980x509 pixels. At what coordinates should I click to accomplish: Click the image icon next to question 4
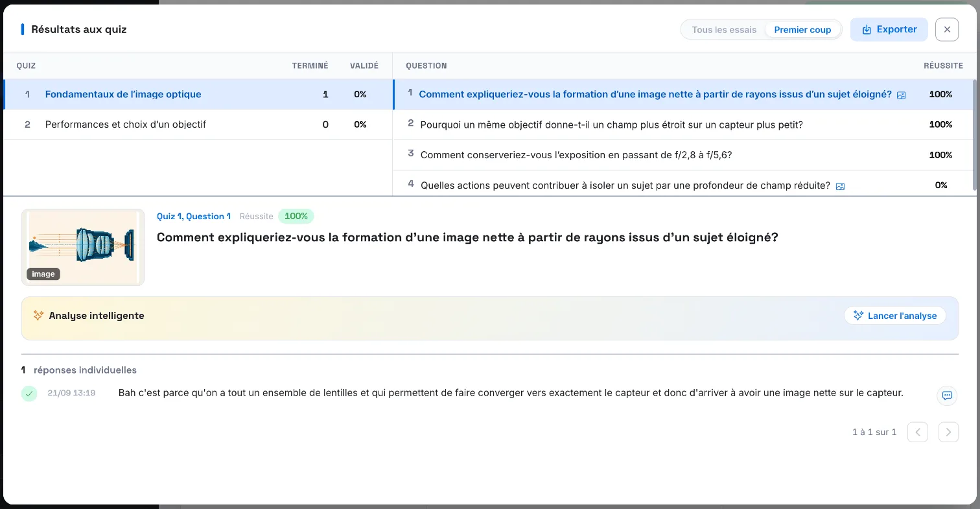840,186
